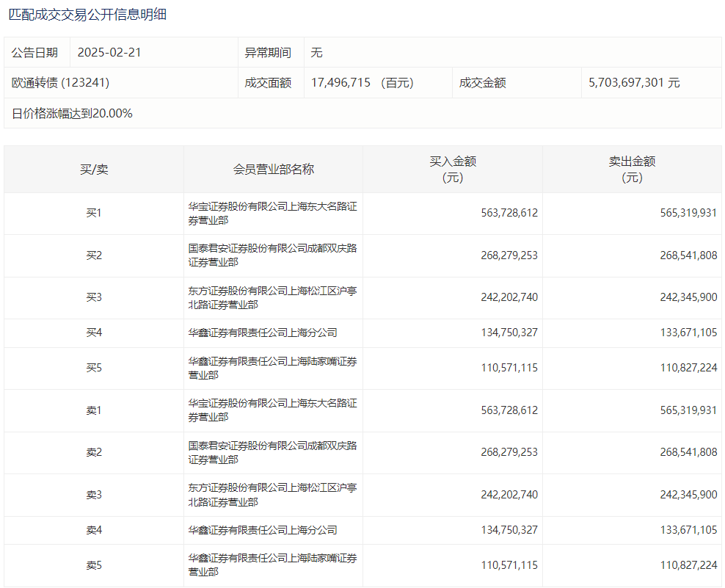Click the 匹配成交交易公开信息明细 page title
The image size is (725, 588).
(87, 14)
